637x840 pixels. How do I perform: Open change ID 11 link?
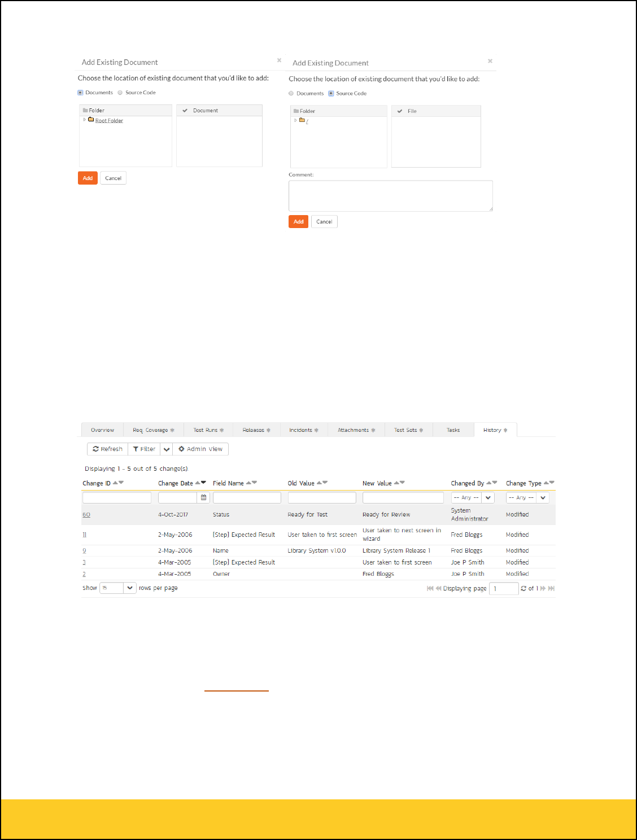tap(85, 535)
